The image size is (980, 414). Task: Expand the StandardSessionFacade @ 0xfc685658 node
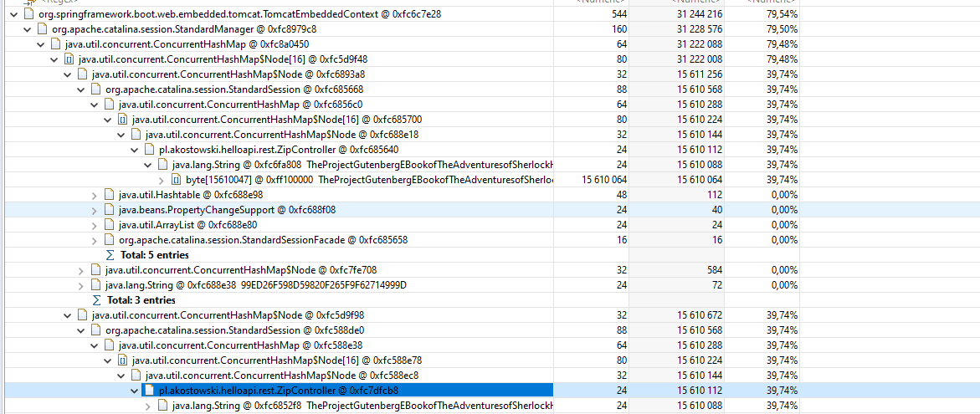click(95, 240)
